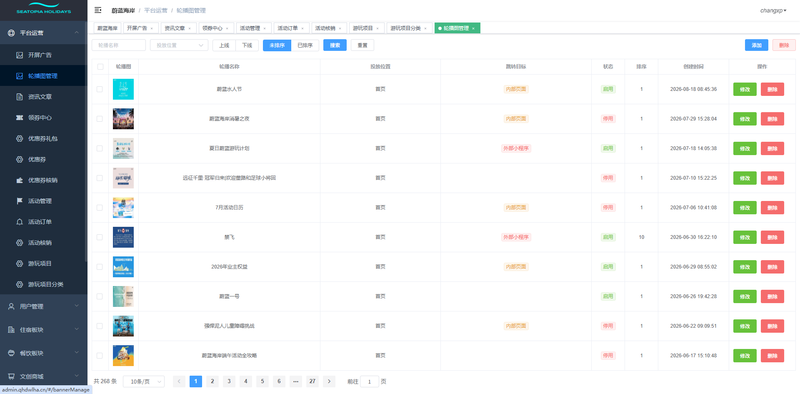The image size is (800, 394).
Task: Close the active green 轮播图管理 tab
Action: pyautogui.click(x=473, y=29)
